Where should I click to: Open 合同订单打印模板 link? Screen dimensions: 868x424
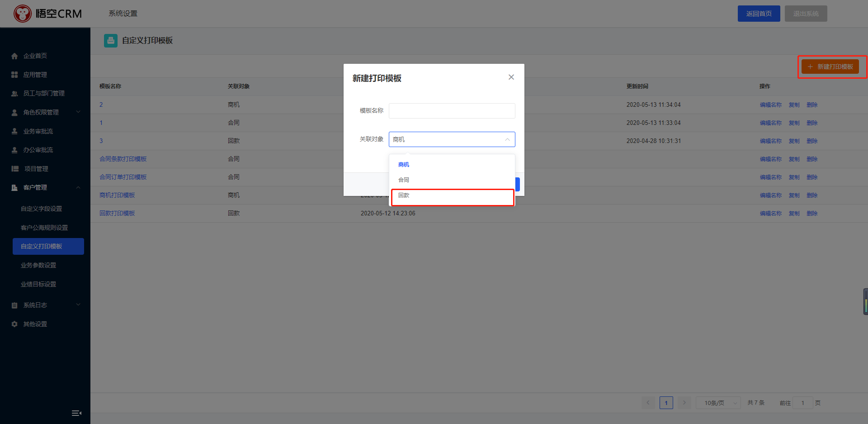click(x=123, y=177)
